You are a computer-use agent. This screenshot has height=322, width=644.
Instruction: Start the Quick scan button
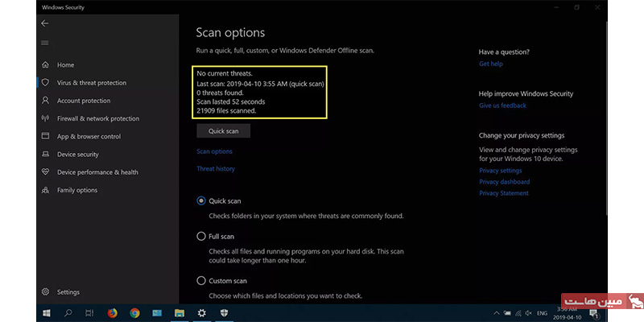tap(224, 131)
